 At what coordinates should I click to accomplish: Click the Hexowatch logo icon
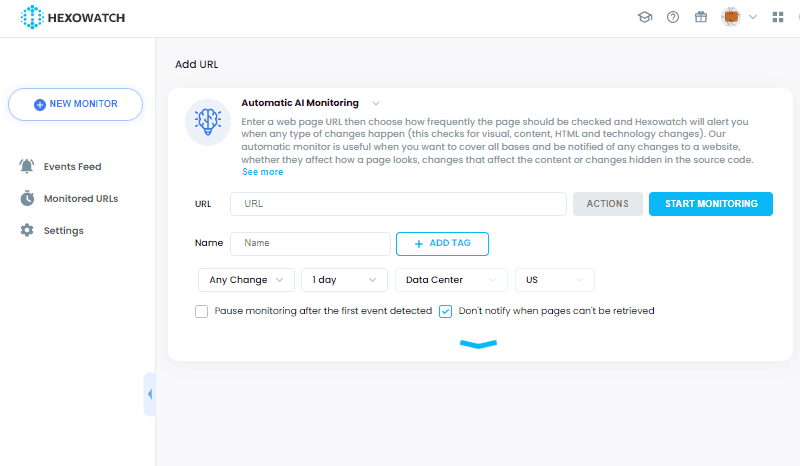[32, 17]
